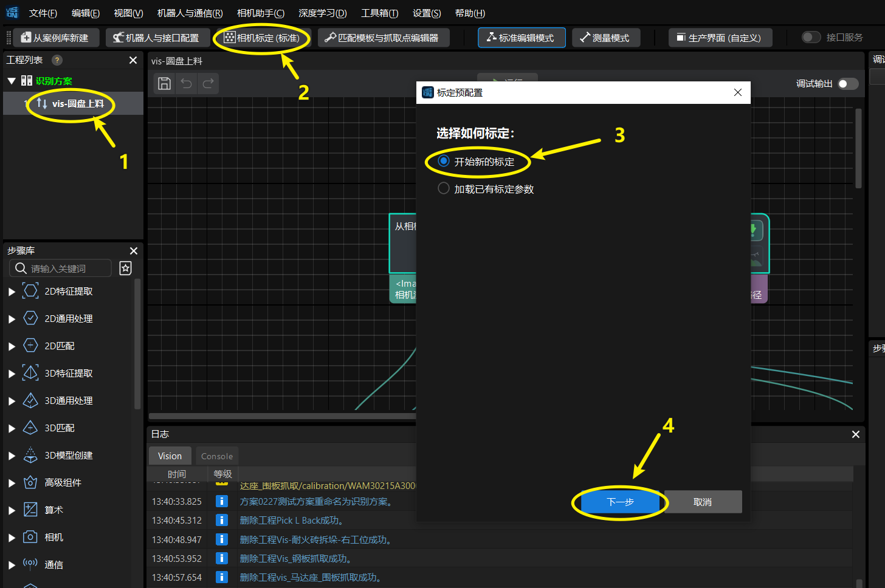
Task: Open the 深度学习(D) menu
Action: click(x=323, y=13)
